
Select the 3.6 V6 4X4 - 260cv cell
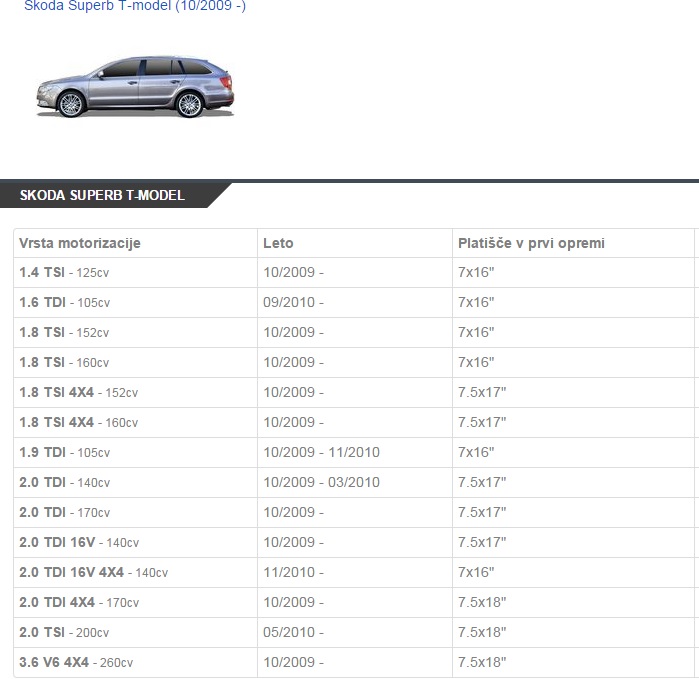(x=136, y=663)
